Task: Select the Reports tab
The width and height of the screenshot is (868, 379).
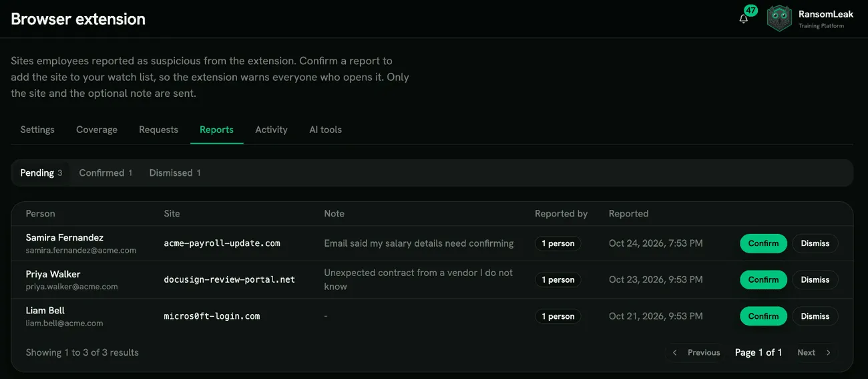Action: (x=216, y=130)
